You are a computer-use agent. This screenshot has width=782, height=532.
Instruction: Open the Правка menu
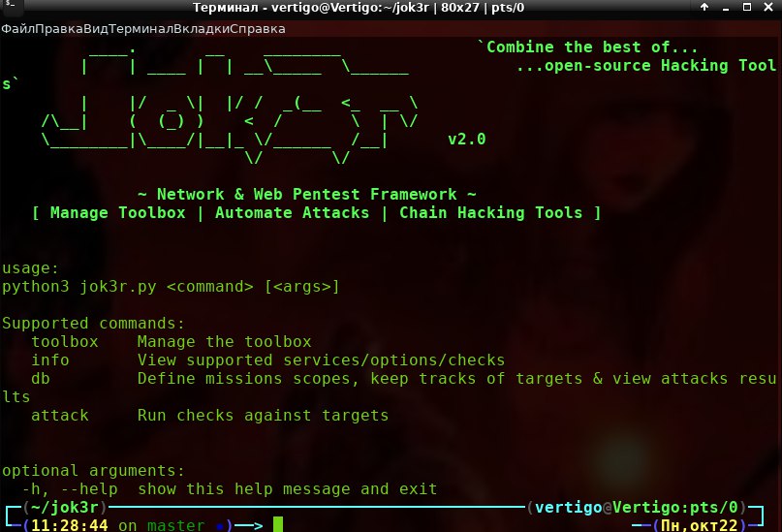click(59, 29)
